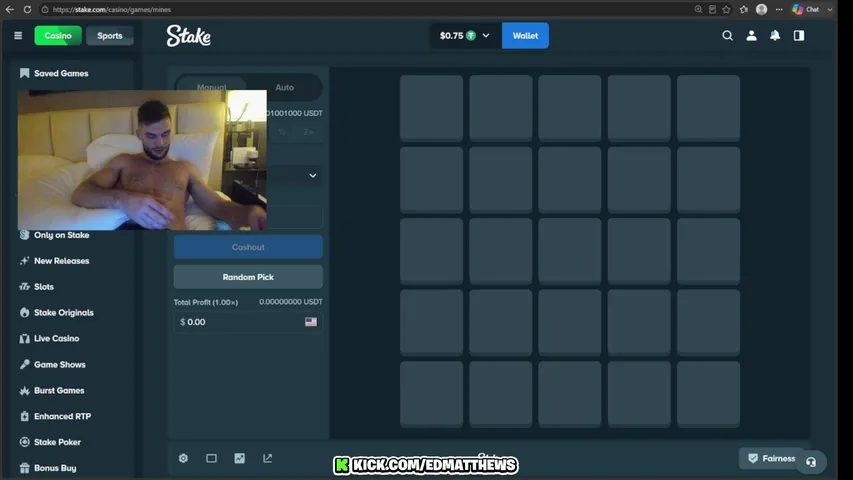
Task: Open Slots category
Action: pos(44,287)
